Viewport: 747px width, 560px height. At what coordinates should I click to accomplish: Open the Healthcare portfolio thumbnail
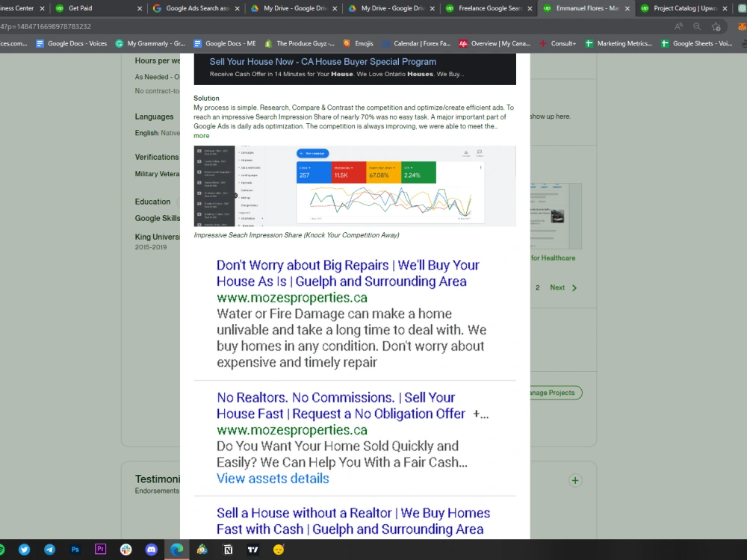click(x=556, y=216)
